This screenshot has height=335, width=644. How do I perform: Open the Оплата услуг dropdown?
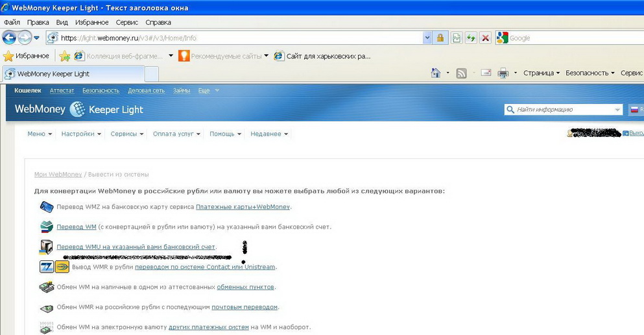tap(176, 134)
